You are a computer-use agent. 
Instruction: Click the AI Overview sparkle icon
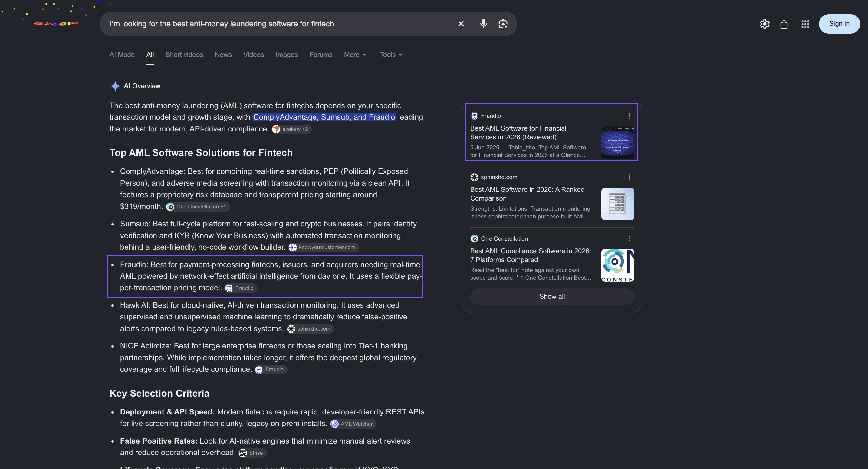point(115,86)
